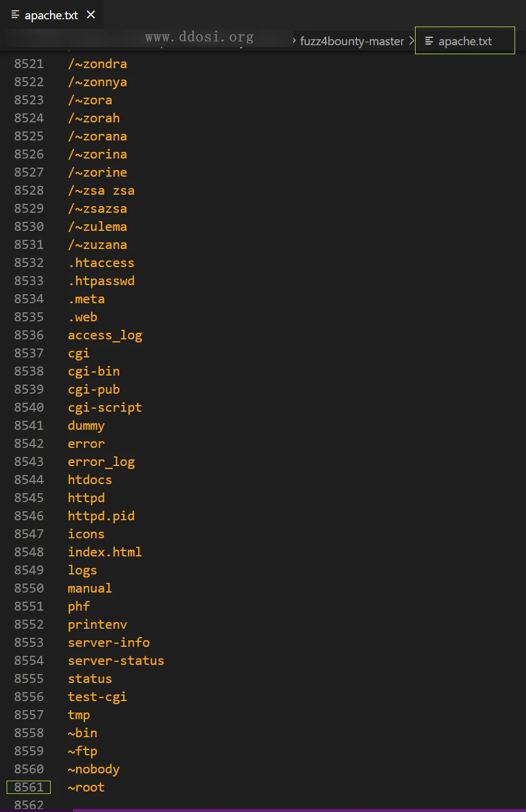The height and width of the screenshot is (812, 526).
Task: Place cursor on the printenv line
Action: pos(97,625)
